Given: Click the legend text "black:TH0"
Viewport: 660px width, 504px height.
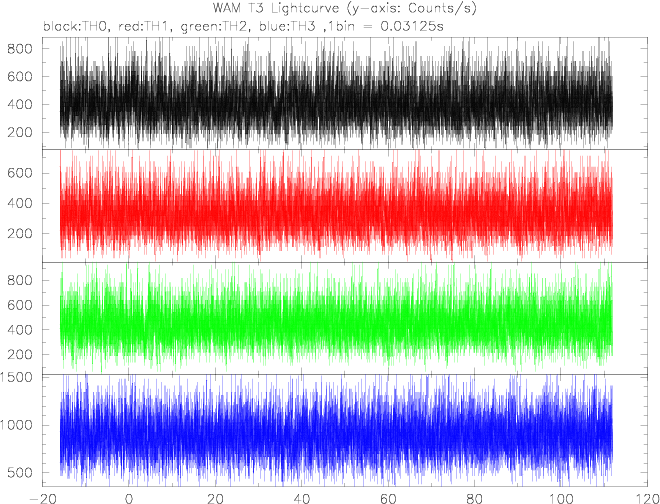Looking at the screenshot, I should tap(75, 27).
